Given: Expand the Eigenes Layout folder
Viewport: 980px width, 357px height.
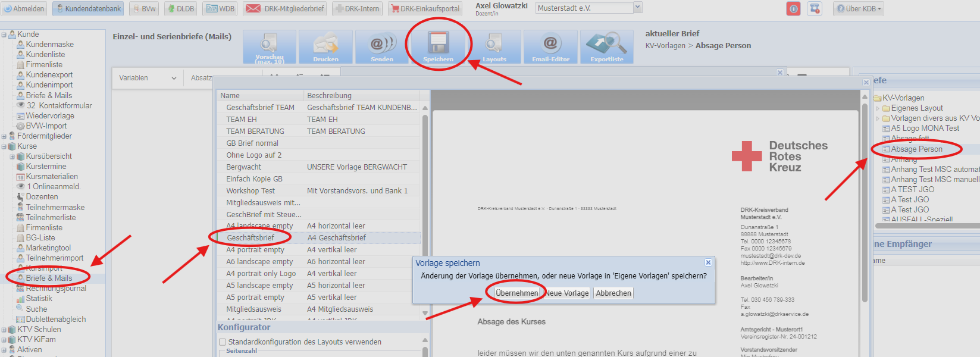Looking at the screenshot, I should click(878, 108).
